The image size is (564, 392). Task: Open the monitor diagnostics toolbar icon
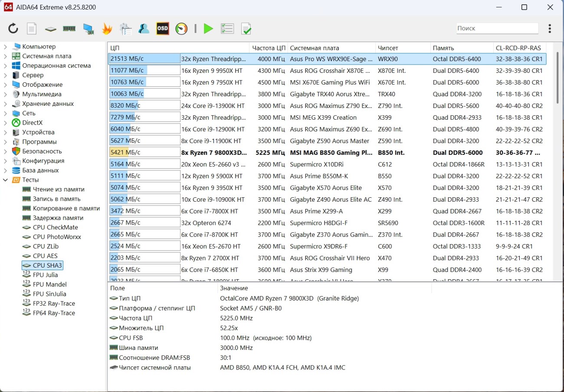pos(126,29)
